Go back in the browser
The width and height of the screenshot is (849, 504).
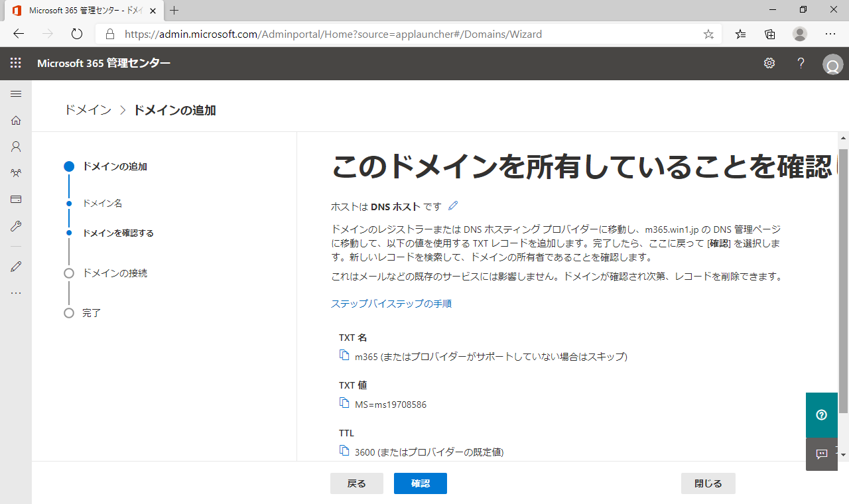pyautogui.click(x=19, y=34)
